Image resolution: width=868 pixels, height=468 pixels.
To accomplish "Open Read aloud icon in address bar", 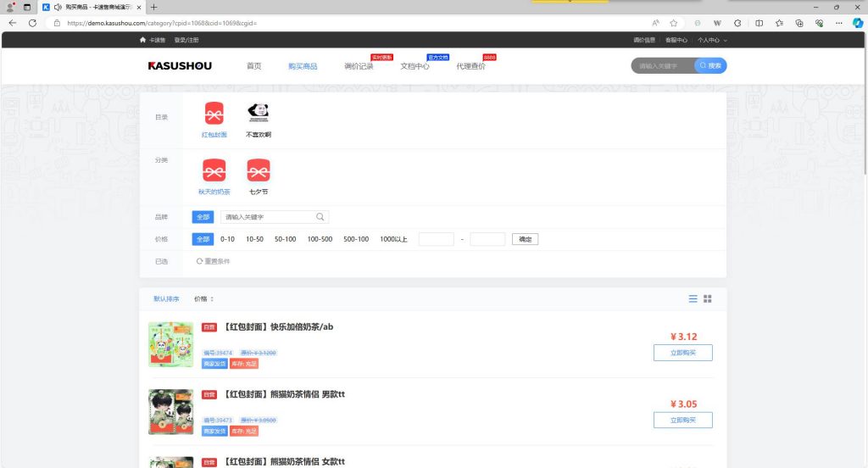I will tap(655, 23).
